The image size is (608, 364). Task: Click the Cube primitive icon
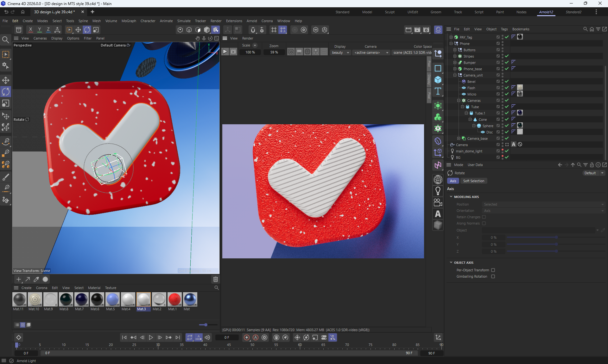click(438, 80)
